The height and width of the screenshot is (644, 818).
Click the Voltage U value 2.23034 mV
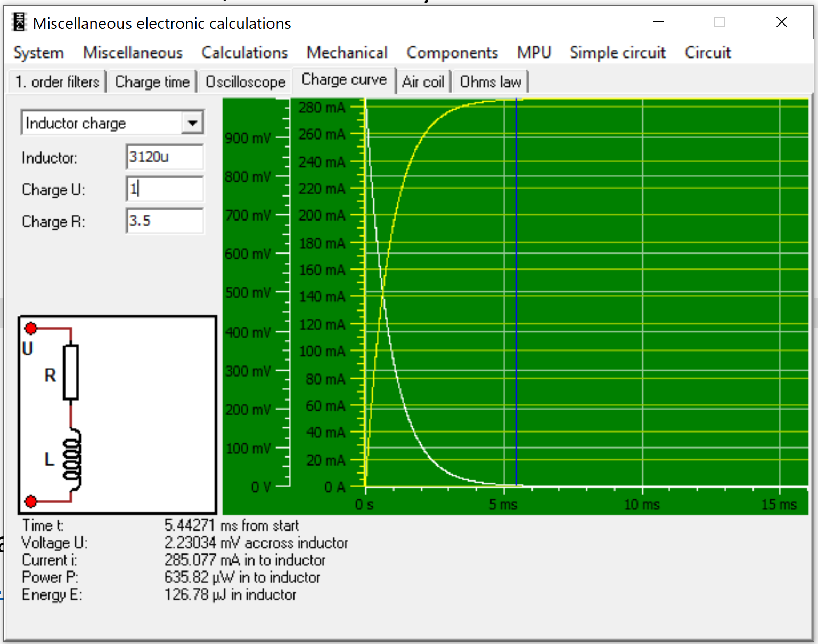pyautogui.click(x=202, y=543)
